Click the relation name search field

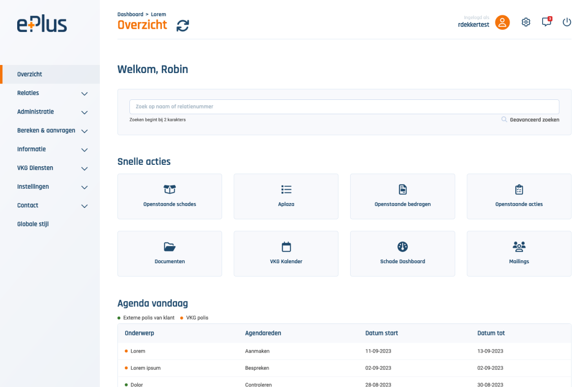click(x=344, y=107)
